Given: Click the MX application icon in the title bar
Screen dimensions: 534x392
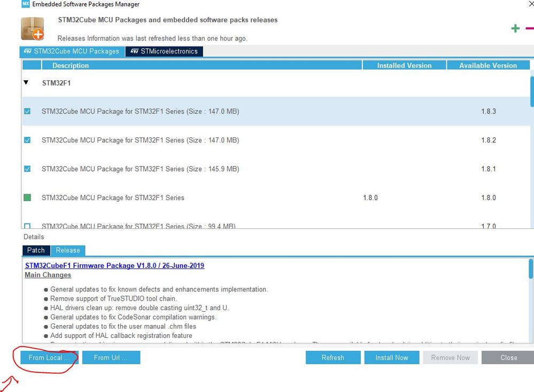Looking at the screenshot, I should tap(26, 4).
